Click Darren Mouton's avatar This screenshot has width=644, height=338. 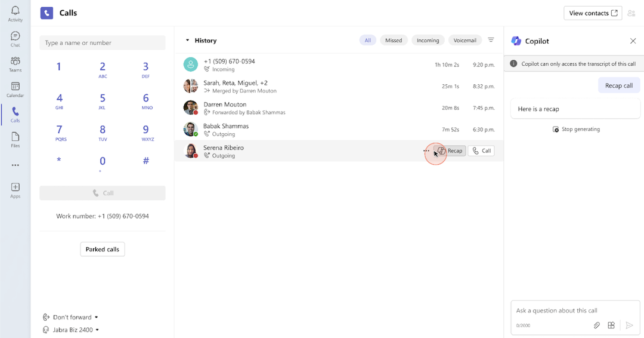(x=191, y=107)
